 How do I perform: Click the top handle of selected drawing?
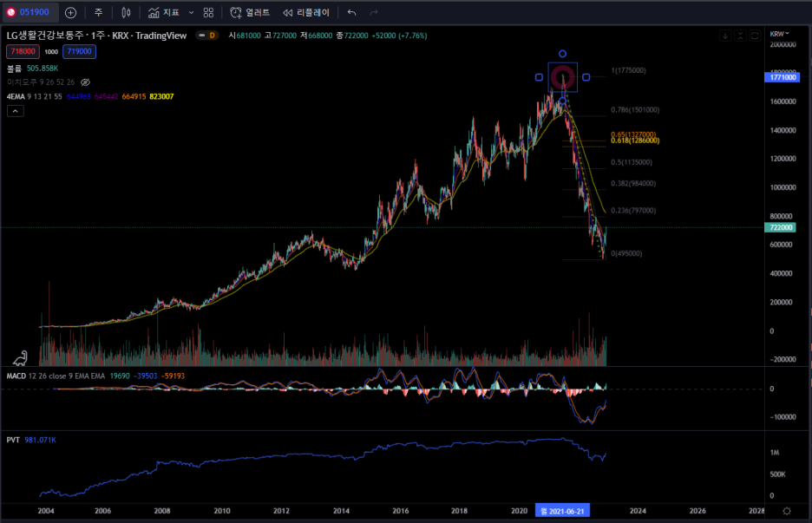pyautogui.click(x=562, y=53)
